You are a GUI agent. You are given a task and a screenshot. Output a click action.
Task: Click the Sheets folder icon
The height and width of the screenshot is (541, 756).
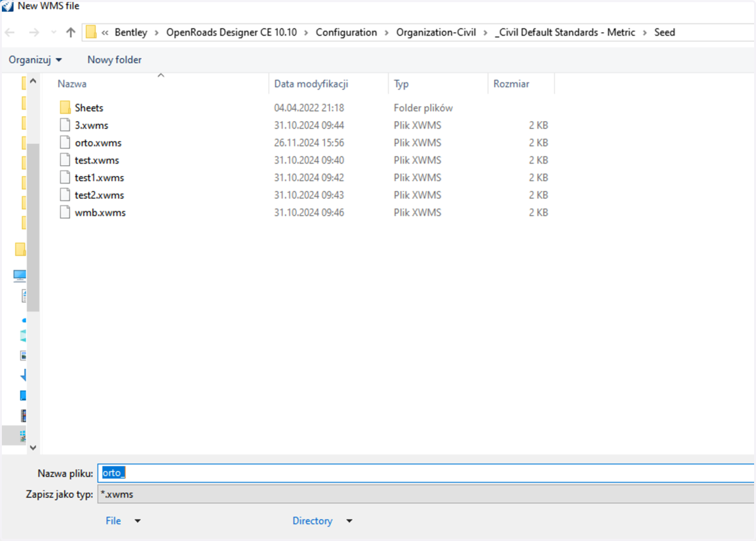coord(65,108)
